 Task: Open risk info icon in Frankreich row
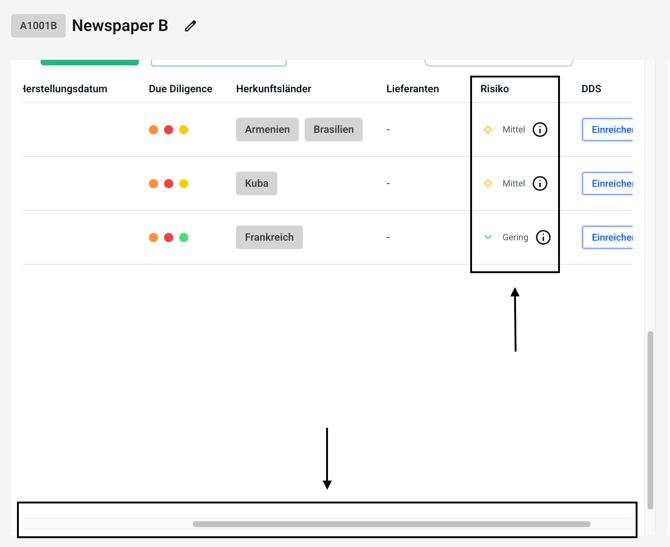point(543,238)
